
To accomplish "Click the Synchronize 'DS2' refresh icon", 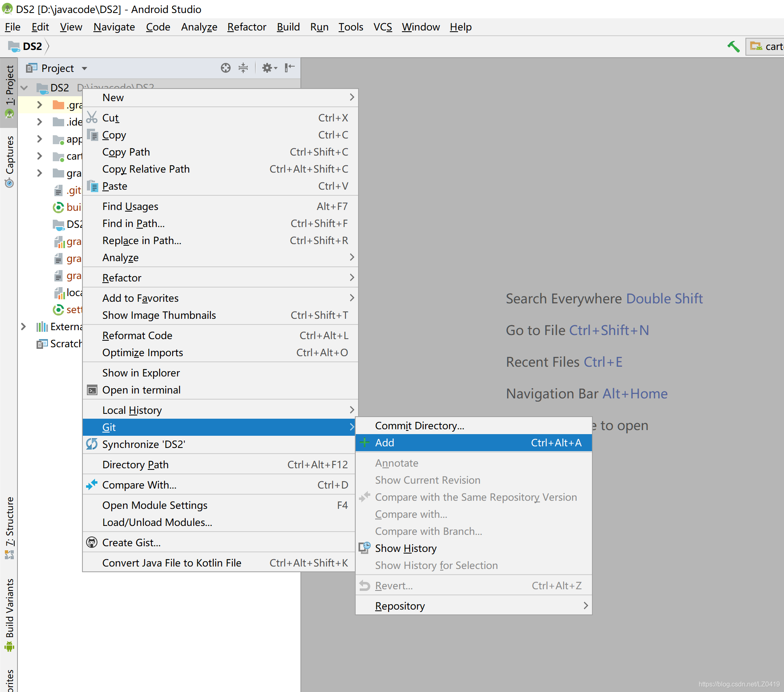I will [x=92, y=444].
